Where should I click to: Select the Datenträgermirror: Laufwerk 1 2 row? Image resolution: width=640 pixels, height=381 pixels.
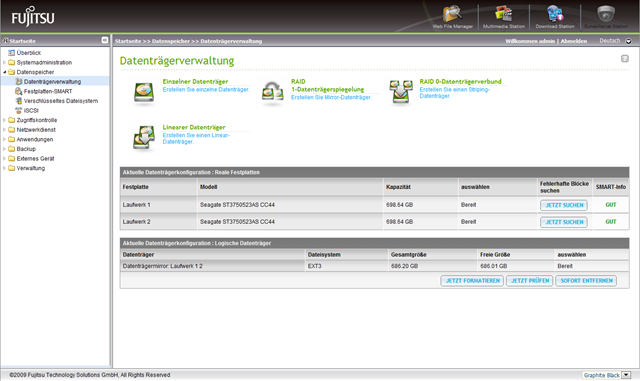click(374, 266)
